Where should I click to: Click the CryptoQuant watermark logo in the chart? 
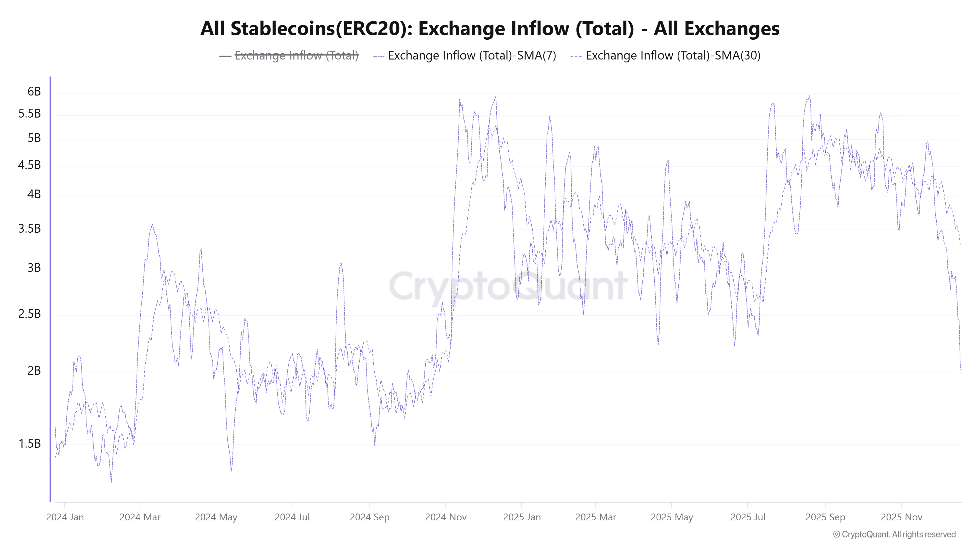[x=508, y=286]
